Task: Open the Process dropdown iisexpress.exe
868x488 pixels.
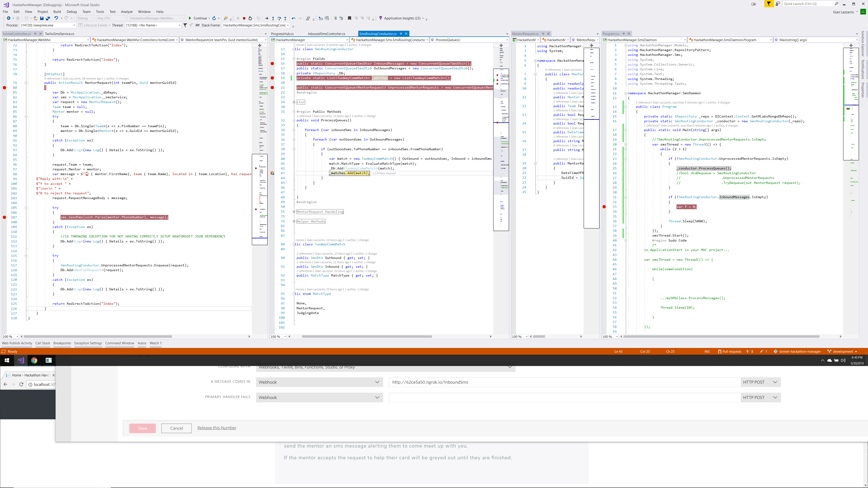Action: [48, 25]
